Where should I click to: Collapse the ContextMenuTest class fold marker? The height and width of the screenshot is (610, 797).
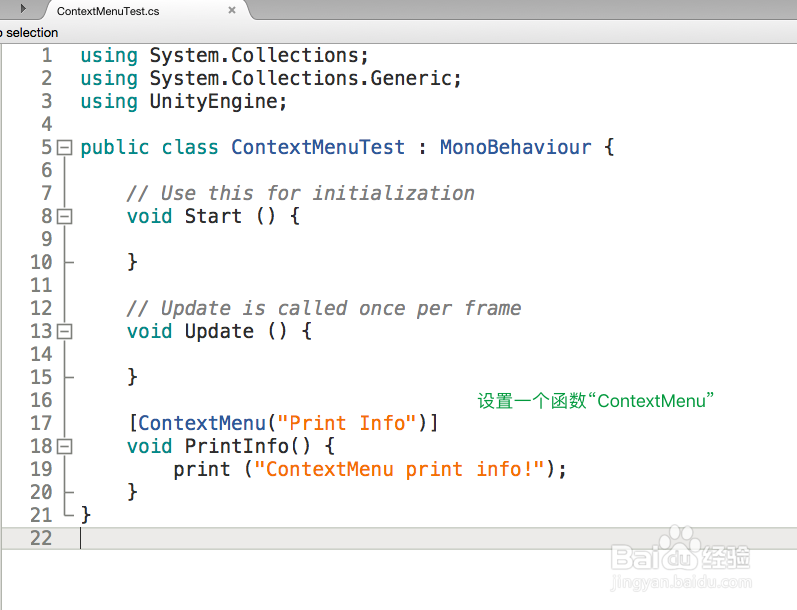coord(65,148)
